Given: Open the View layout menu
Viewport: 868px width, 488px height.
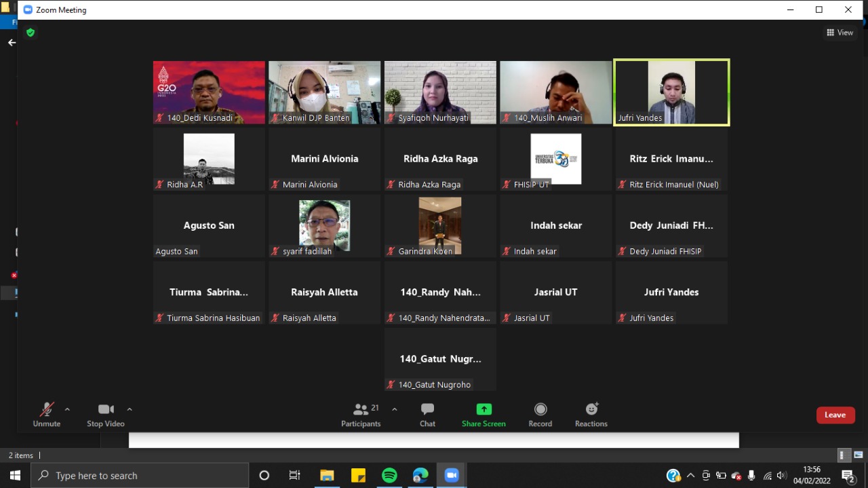Looking at the screenshot, I should coord(840,33).
